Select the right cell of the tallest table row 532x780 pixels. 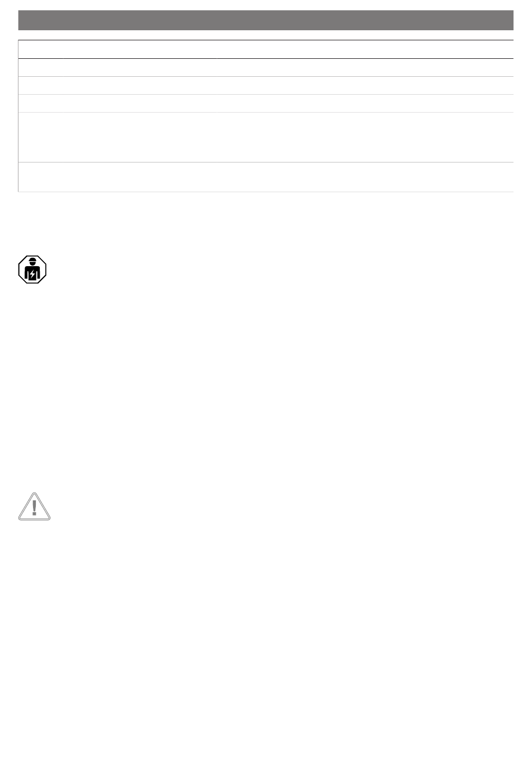tap(365, 137)
